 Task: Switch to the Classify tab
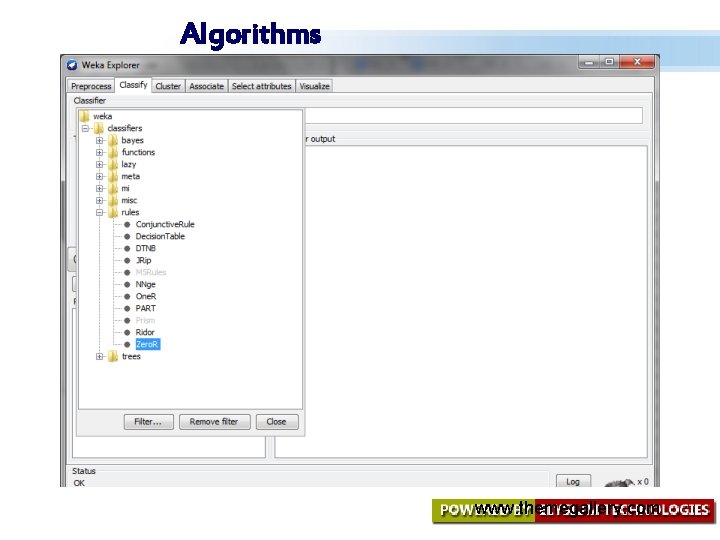pyautogui.click(x=133, y=85)
